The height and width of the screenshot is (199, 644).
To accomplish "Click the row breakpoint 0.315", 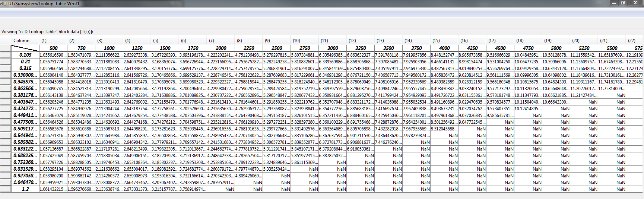I will click(25, 68).
